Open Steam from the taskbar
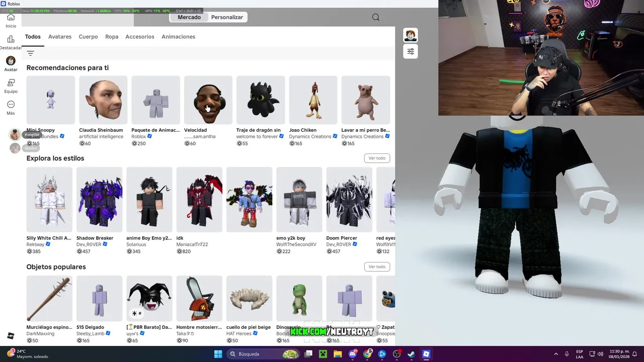 pos(411,354)
